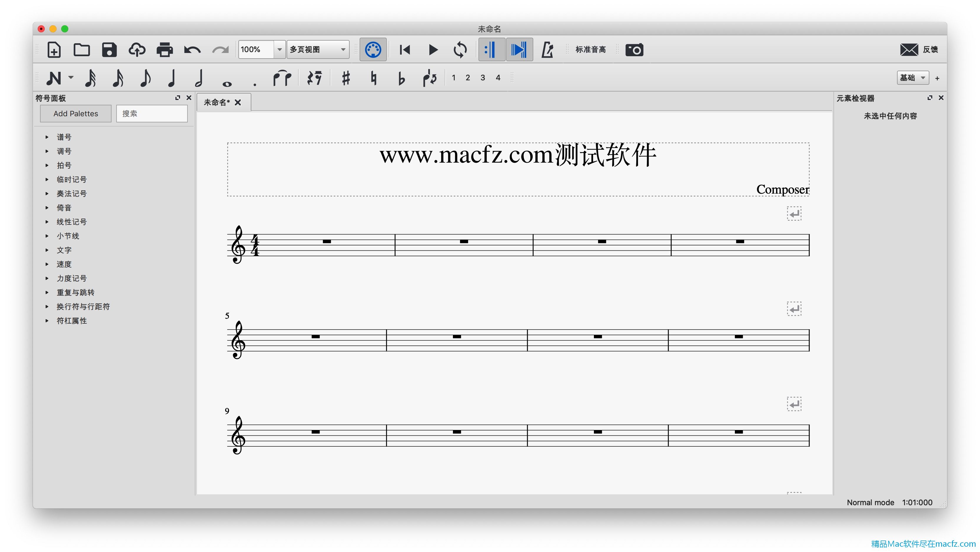Redo the last undone action
Screen dimensions: 980x552
tap(220, 50)
